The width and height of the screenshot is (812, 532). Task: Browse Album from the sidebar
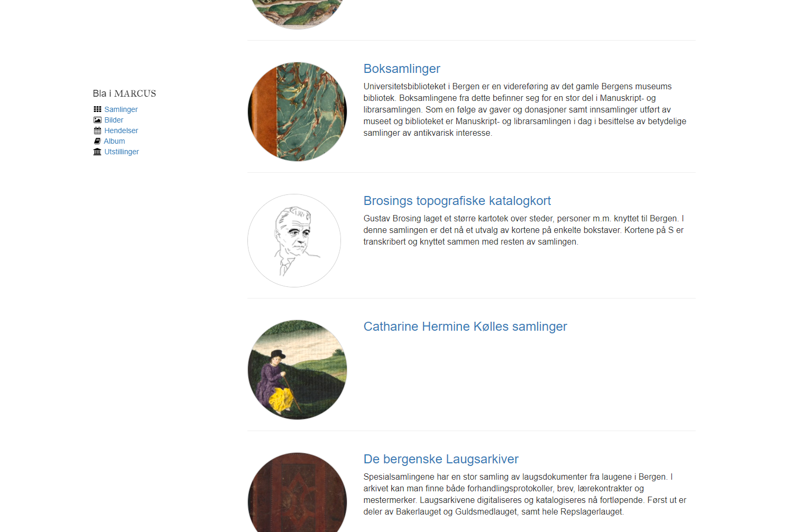[114, 141]
